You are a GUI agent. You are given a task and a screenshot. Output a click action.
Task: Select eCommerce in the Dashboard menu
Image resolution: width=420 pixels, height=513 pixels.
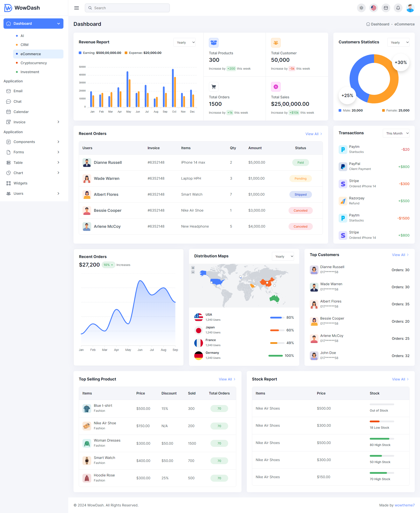31,54
